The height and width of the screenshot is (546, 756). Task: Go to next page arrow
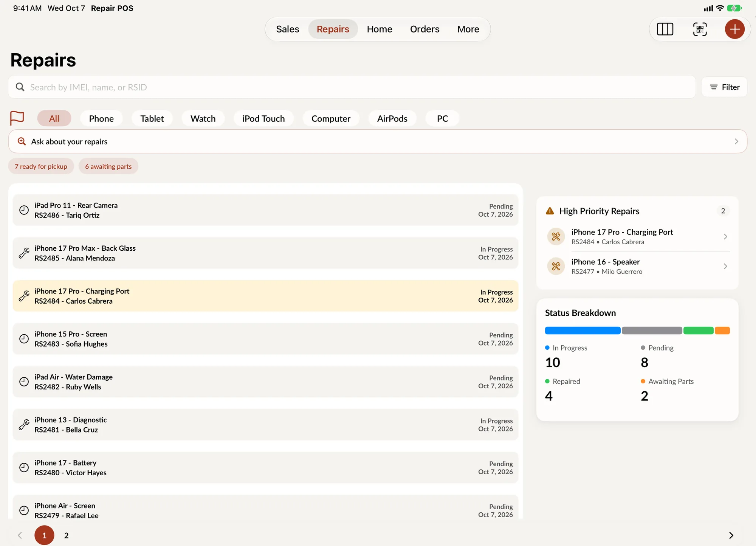click(731, 535)
